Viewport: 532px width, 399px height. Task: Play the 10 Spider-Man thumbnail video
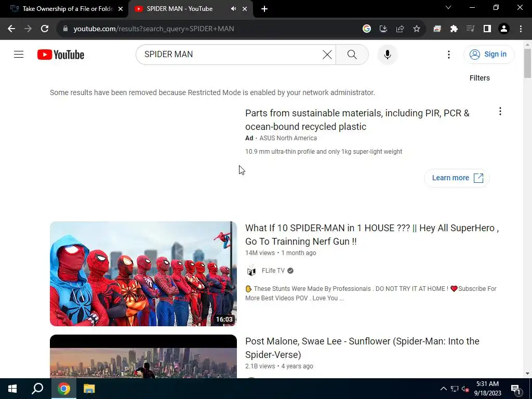143,274
